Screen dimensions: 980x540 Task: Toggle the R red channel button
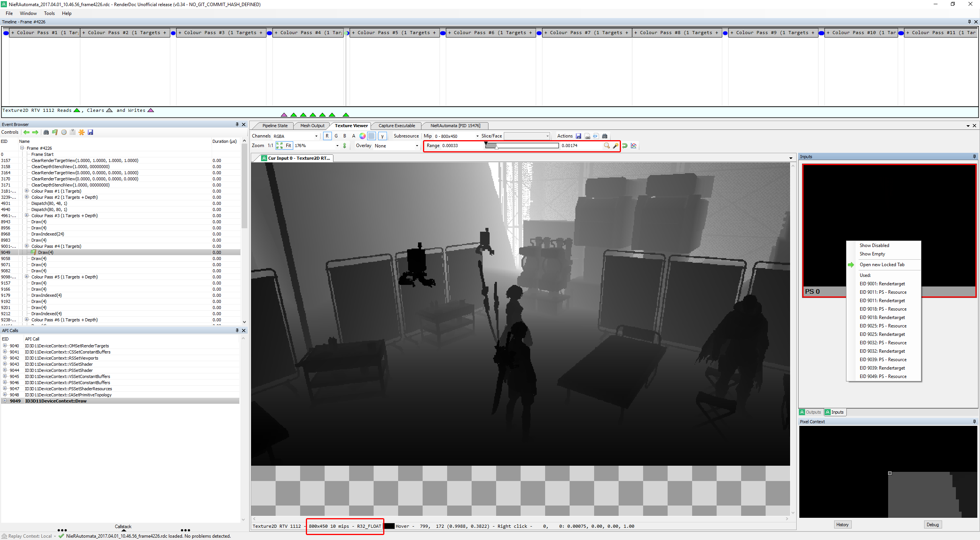pos(327,136)
